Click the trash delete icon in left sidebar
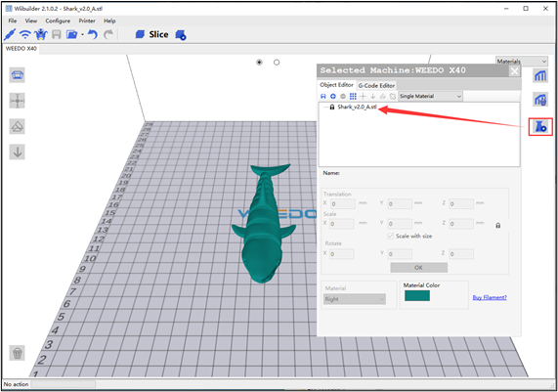 pos(17,353)
